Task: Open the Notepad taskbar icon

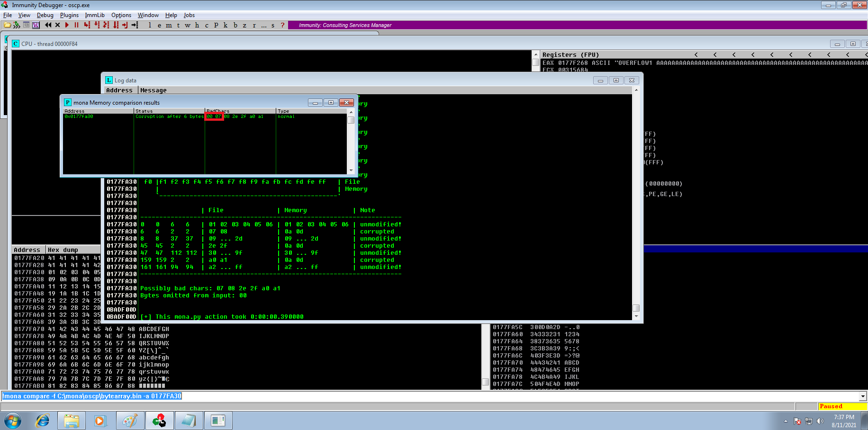Action: [189, 421]
